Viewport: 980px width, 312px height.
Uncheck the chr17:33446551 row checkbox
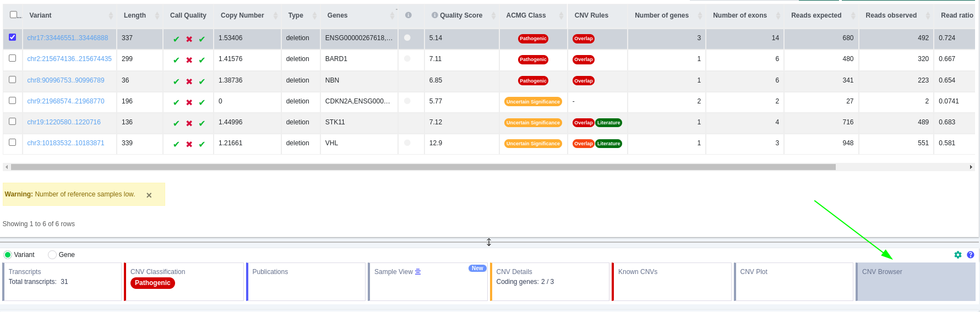(x=13, y=37)
